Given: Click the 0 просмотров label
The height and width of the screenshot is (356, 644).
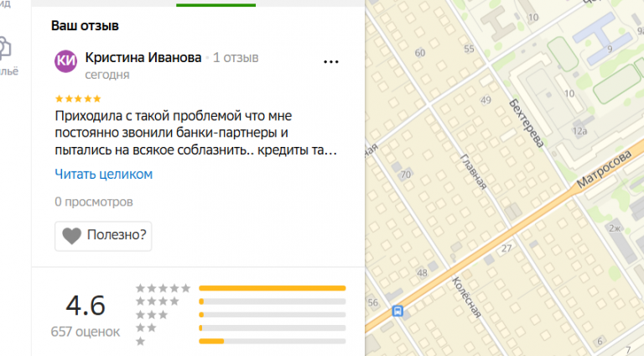Looking at the screenshot, I should click(94, 202).
